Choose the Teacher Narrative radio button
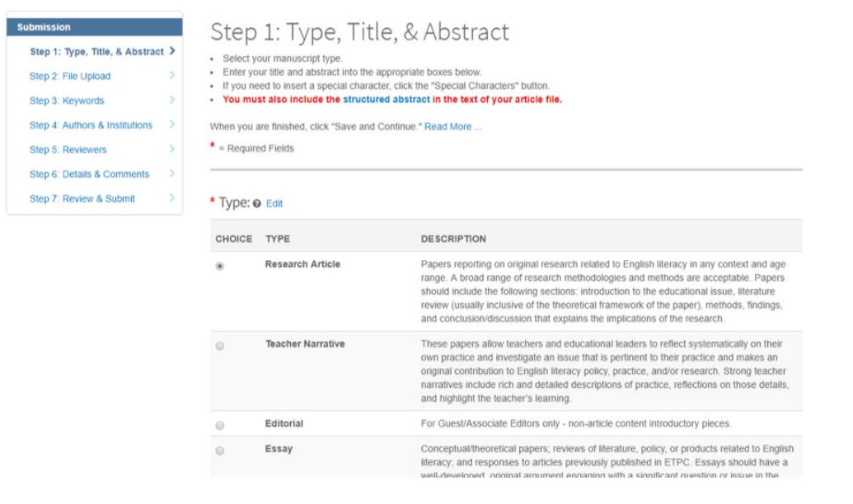 [x=220, y=346]
